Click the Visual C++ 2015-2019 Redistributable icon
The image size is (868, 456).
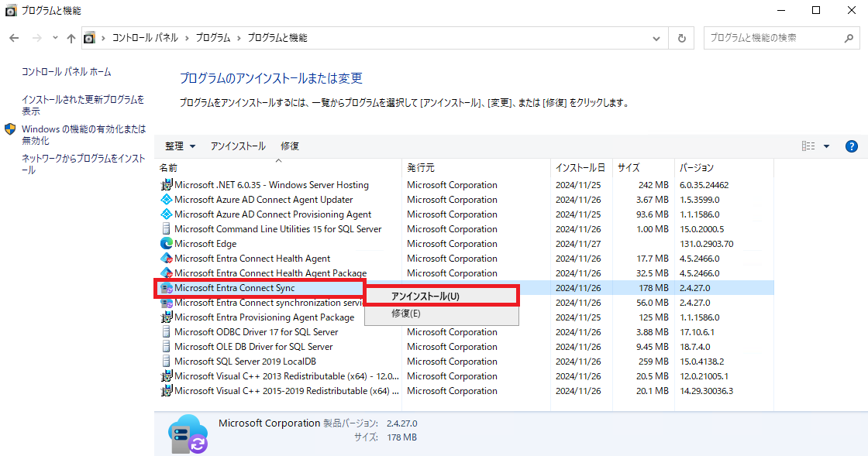pos(166,391)
